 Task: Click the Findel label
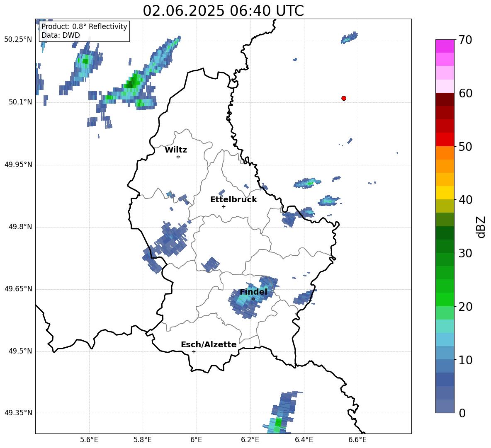pyautogui.click(x=253, y=292)
